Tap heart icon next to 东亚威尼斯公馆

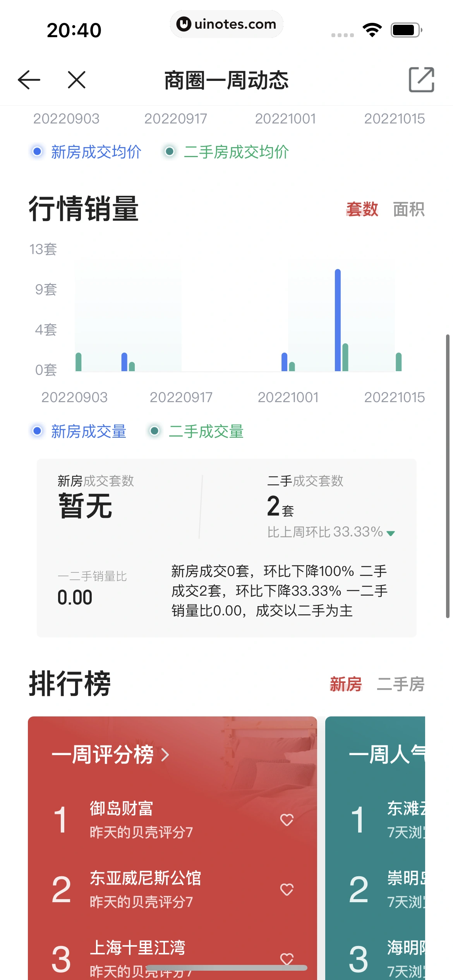point(287,889)
